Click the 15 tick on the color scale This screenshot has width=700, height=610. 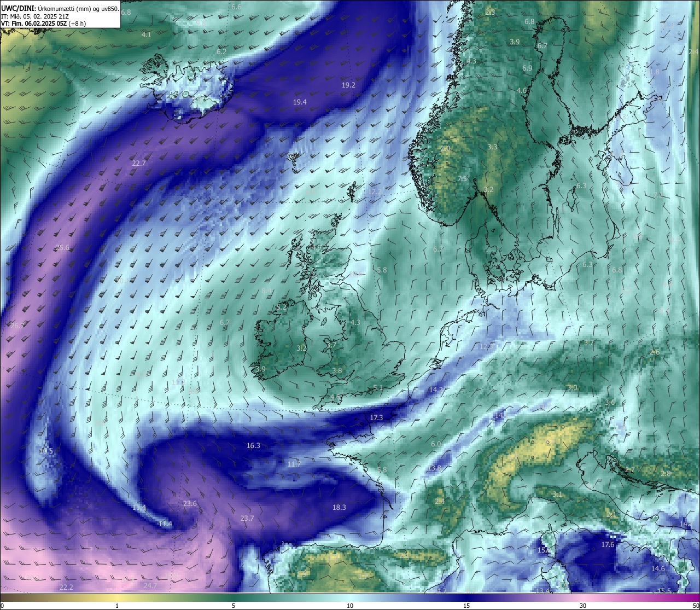coord(466,606)
